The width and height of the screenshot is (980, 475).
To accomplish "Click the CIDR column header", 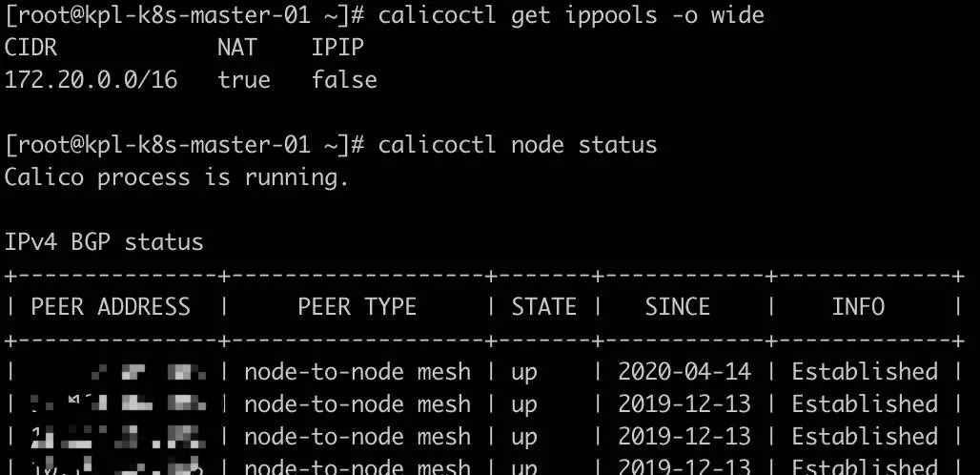I will point(31,48).
